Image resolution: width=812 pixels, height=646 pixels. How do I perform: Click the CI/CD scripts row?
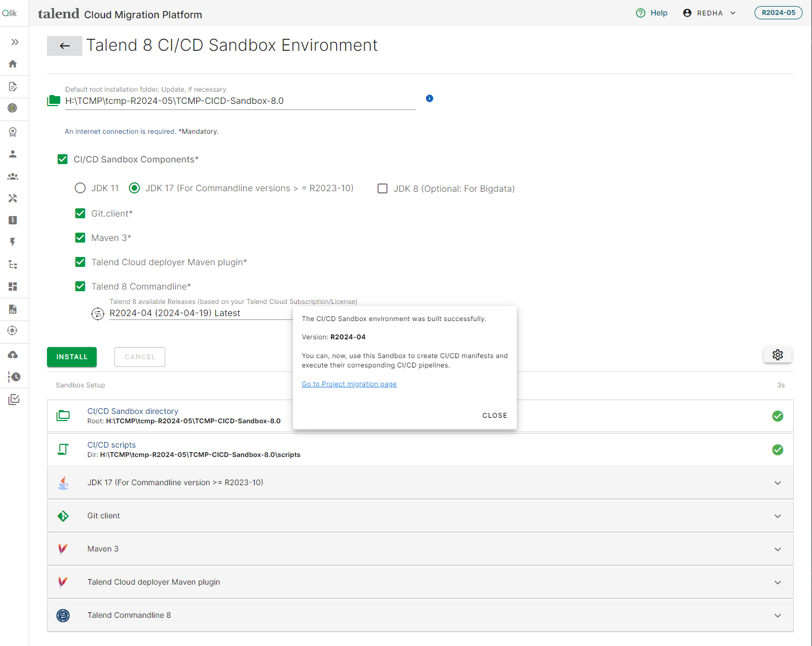[x=420, y=450]
